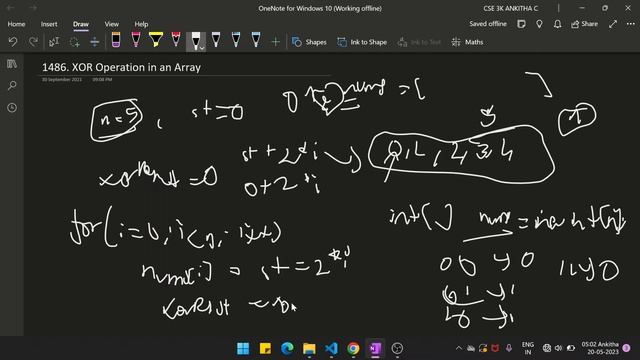Image resolution: width=640 pixels, height=360 pixels.
Task: Click the Ink to Text button
Action: (419, 42)
